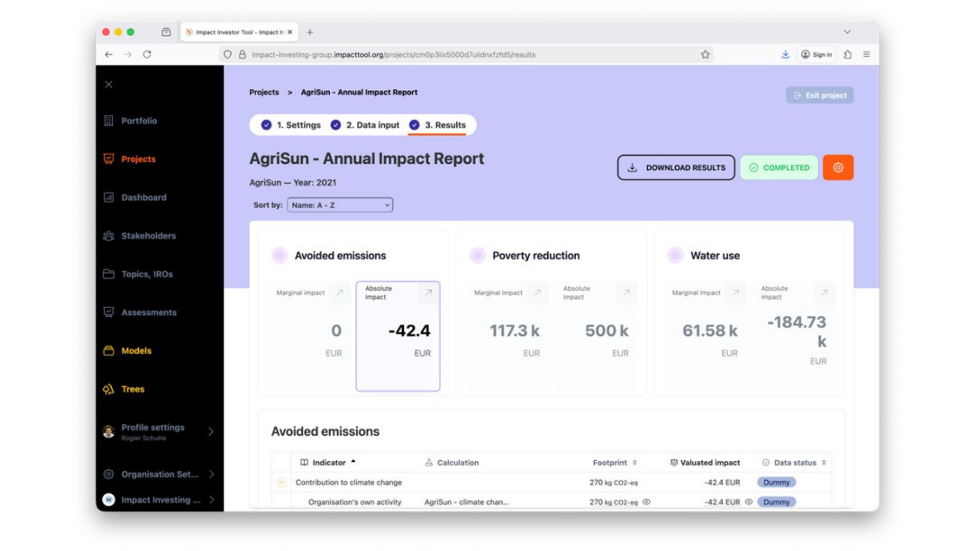980x551 pixels.
Task: Expand Profile settings chevron
Action: click(x=211, y=432)
